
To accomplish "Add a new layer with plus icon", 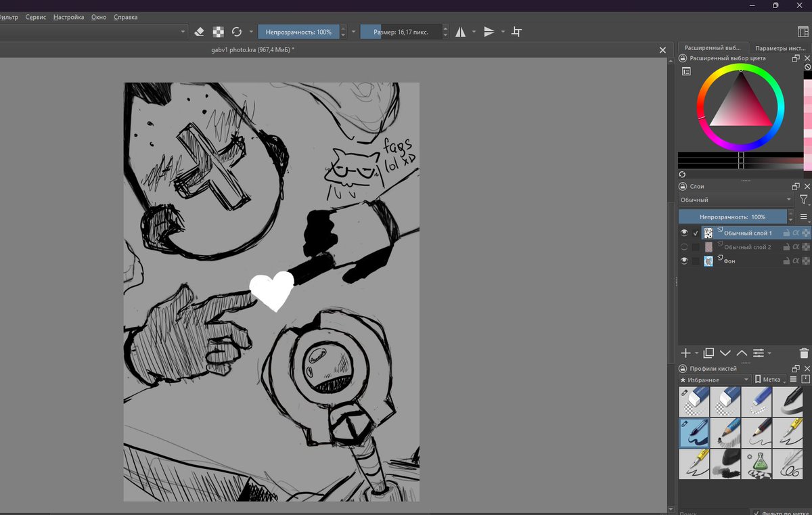I will [685, 353].
